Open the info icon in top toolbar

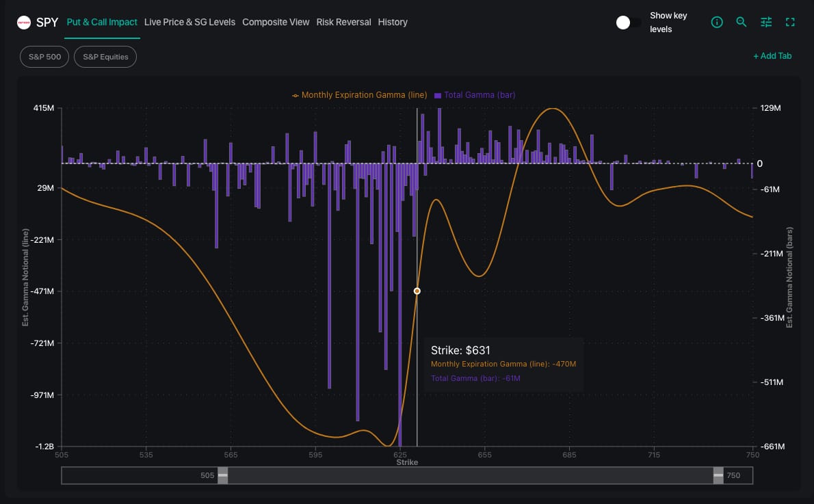pyautogui.click(x=717, y=23)
